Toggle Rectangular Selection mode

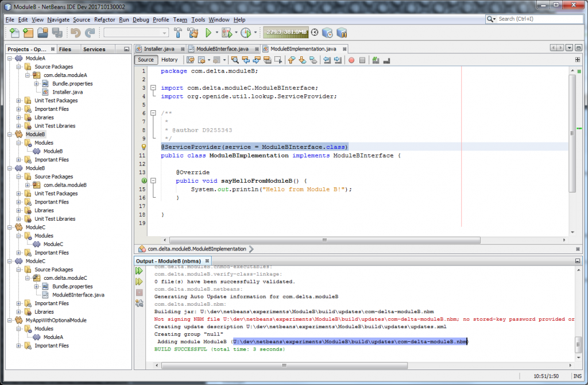click(278, 60)
